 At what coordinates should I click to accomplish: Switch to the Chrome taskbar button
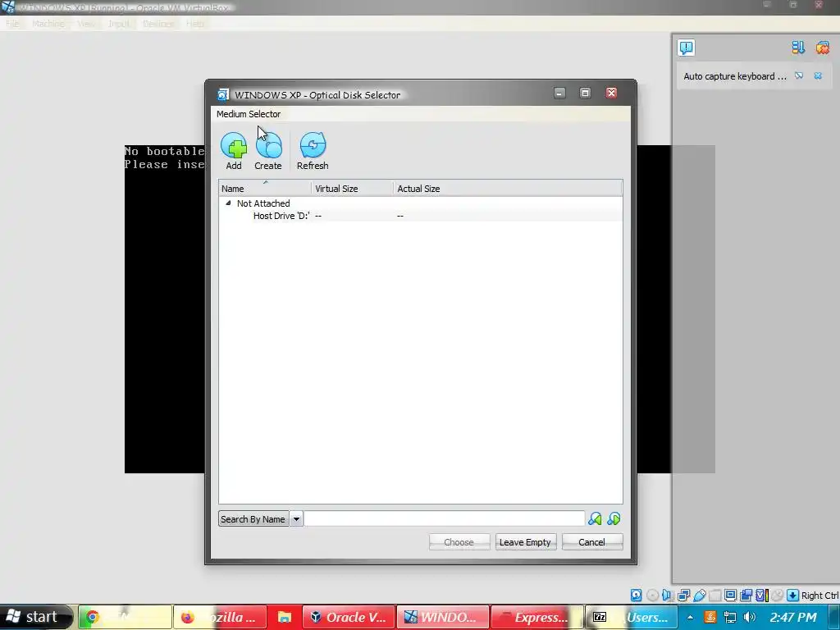pos(126,617)
